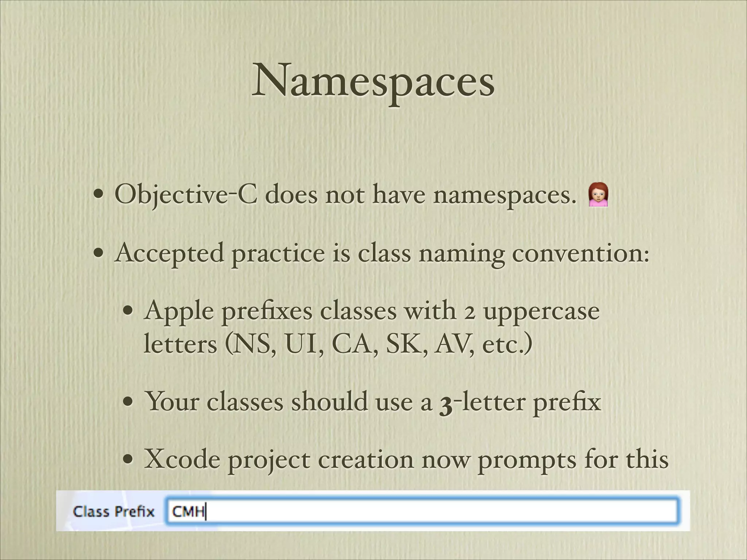Click the Apple prefixes classes with 2 uppercase text
The height and width of the screenshot is (560, 747).
click(371, 311)
